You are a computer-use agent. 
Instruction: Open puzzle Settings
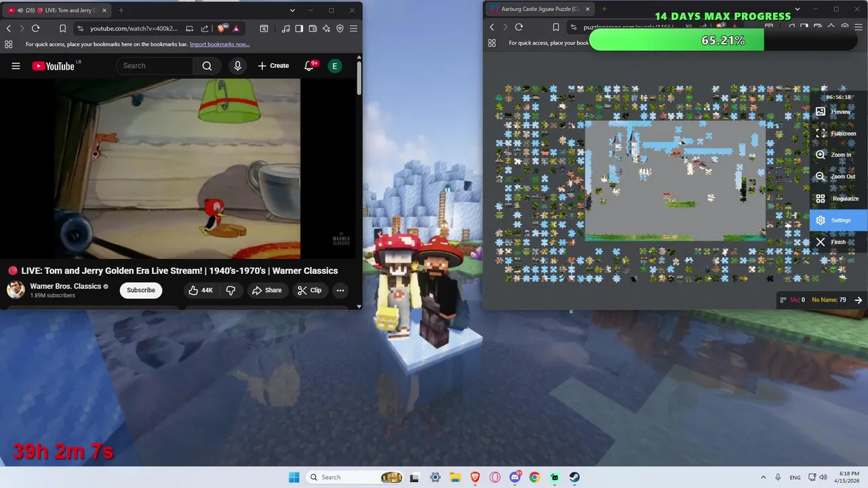click(838, 220)
